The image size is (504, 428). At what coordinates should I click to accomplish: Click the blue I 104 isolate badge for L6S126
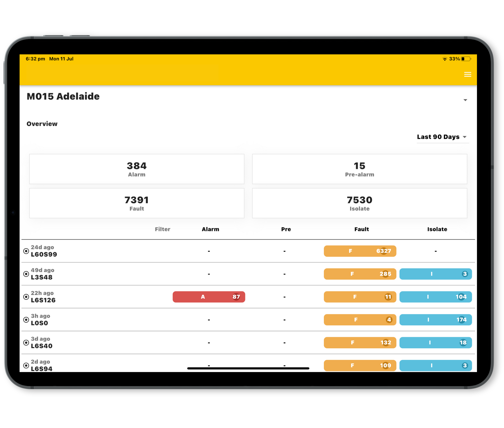(436, 297)
